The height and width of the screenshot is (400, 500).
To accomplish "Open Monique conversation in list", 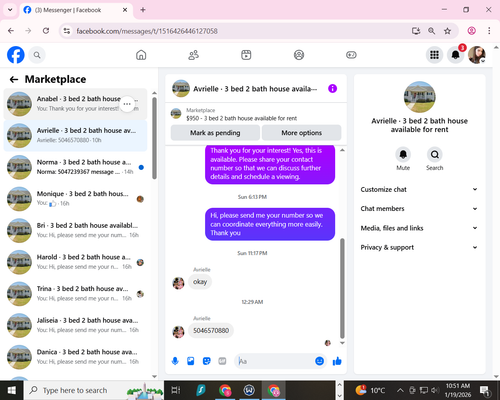I will [x=75, y=199].
